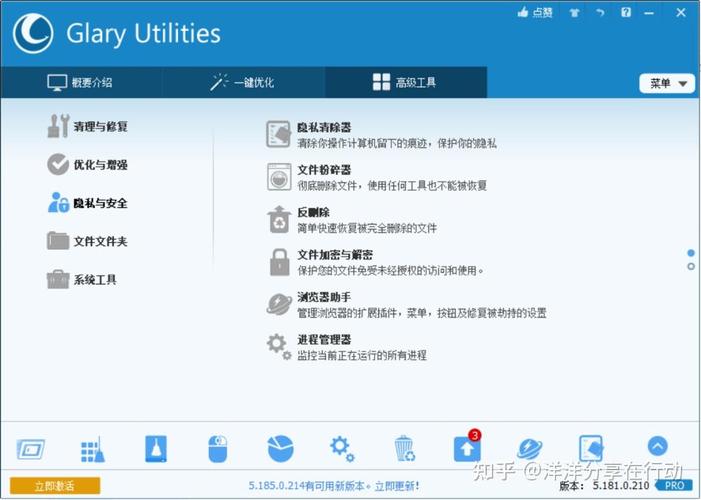Open the help question mark icon

[626, 13]
